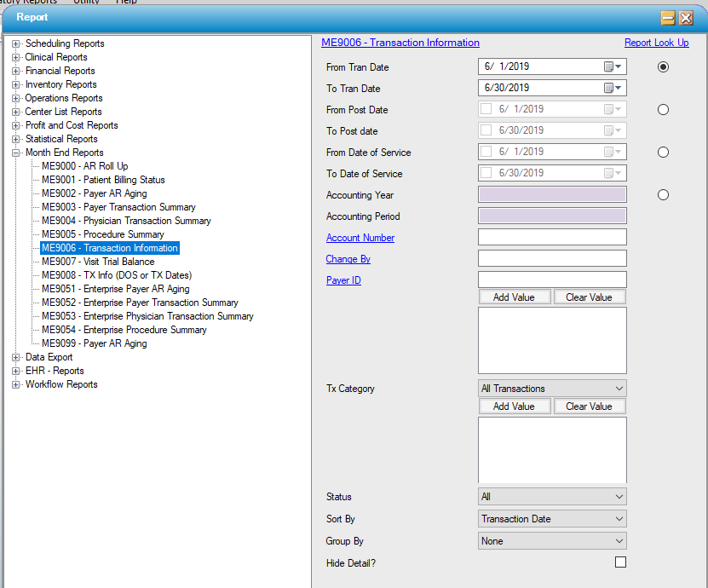This screenshot has height=588, width=708.
Task: Expand the Scheduling Reports tree node
Action: coord(16,43)
